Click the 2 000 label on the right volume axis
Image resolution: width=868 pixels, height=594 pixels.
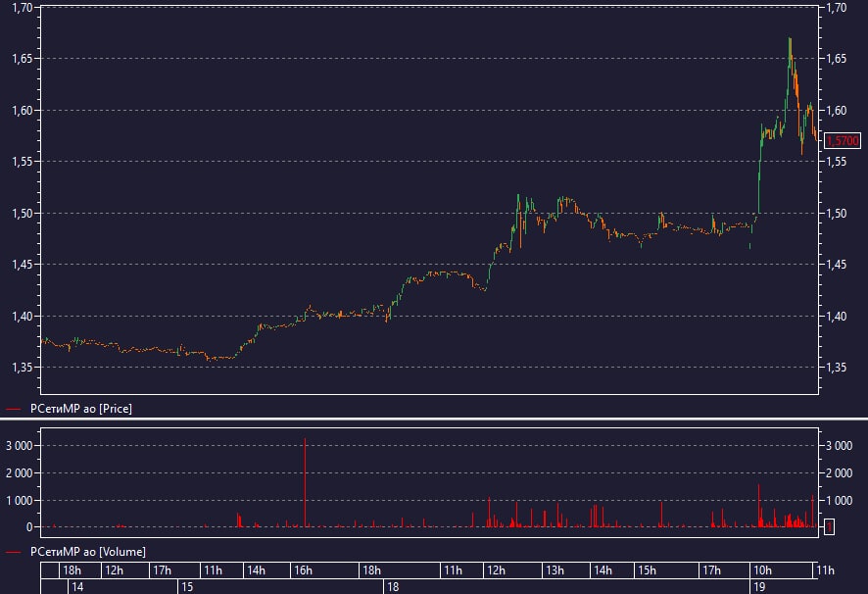(x=840, y=473)
